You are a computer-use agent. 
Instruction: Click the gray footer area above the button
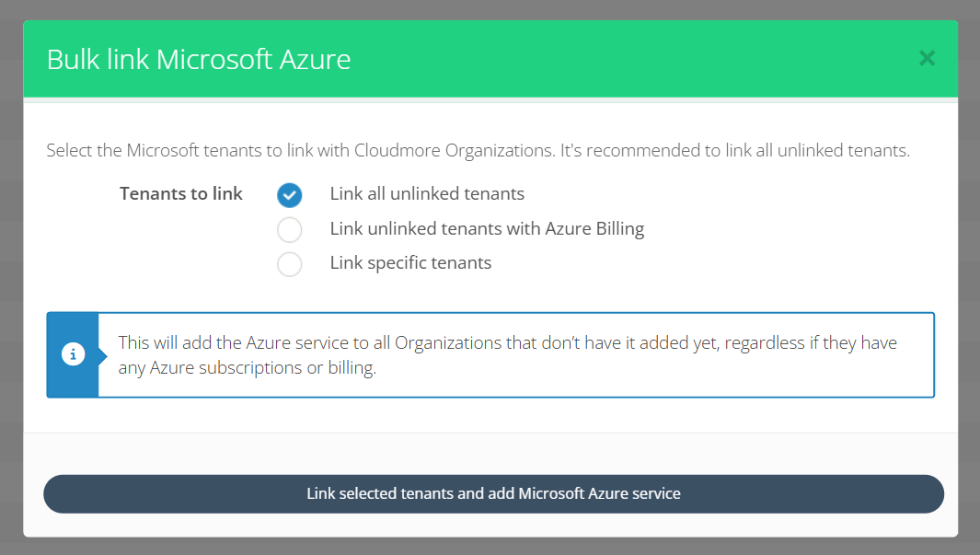click(490, 452)
